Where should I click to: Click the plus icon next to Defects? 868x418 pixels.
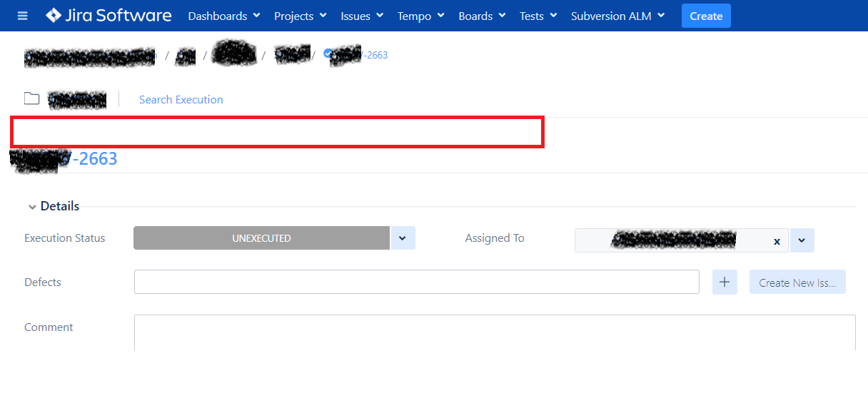pos(725,282)
